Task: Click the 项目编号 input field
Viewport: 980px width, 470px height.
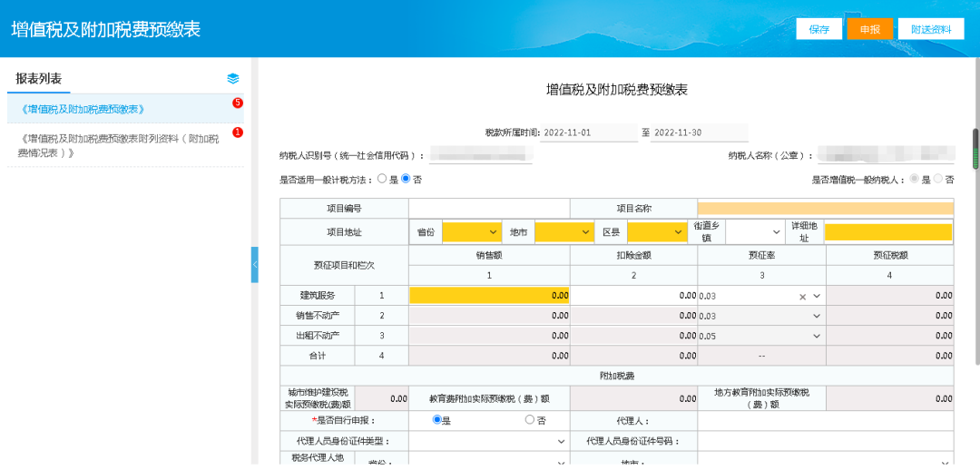Action: tap(489, 209)
